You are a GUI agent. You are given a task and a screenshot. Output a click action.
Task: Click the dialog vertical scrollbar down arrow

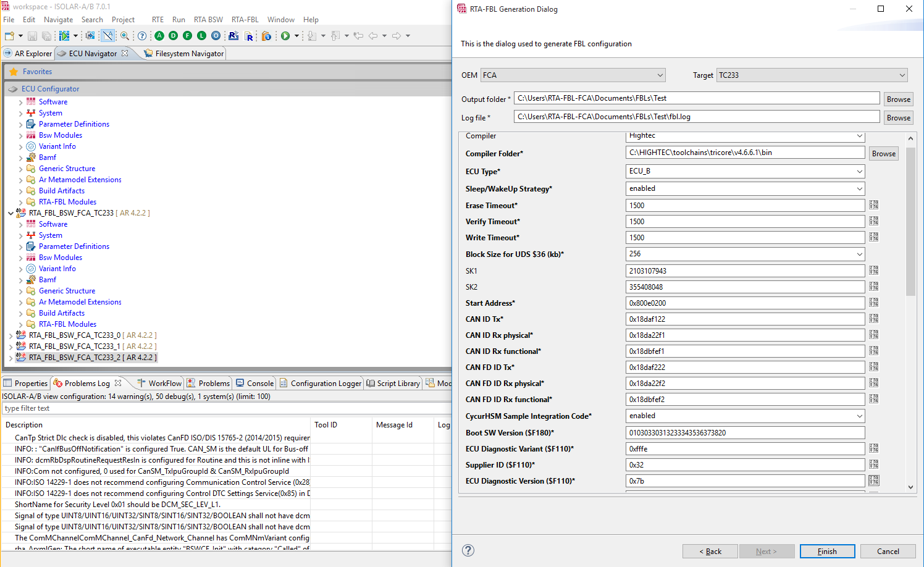tap(910, 487)
